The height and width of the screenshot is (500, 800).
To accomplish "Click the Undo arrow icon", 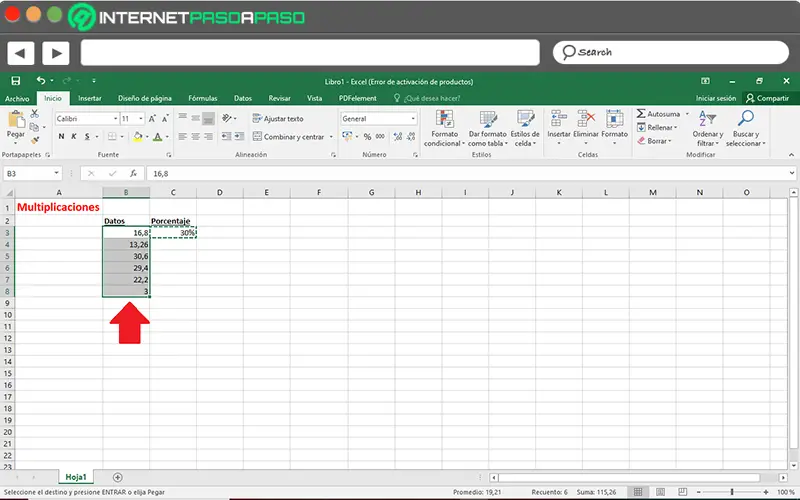I will point(41,81).
